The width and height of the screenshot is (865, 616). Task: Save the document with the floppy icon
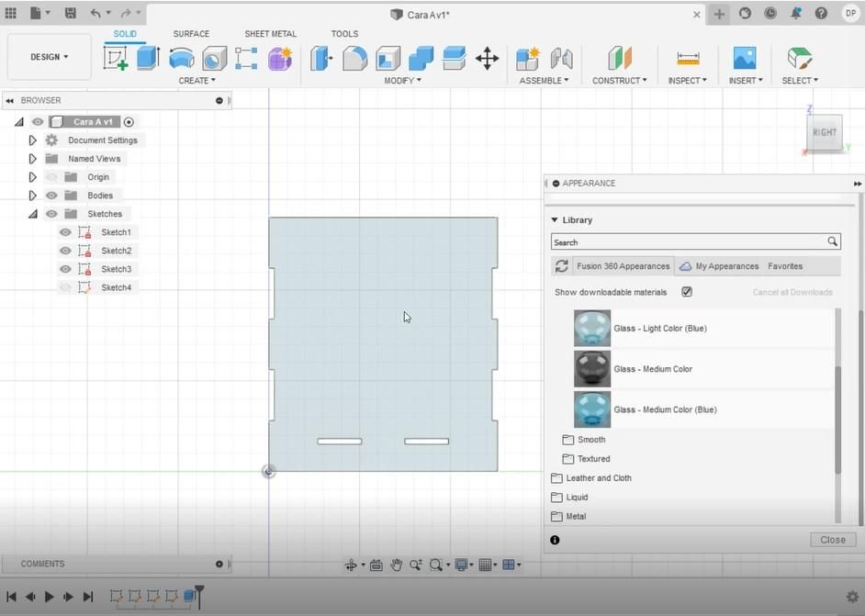[x=71, y=13]
